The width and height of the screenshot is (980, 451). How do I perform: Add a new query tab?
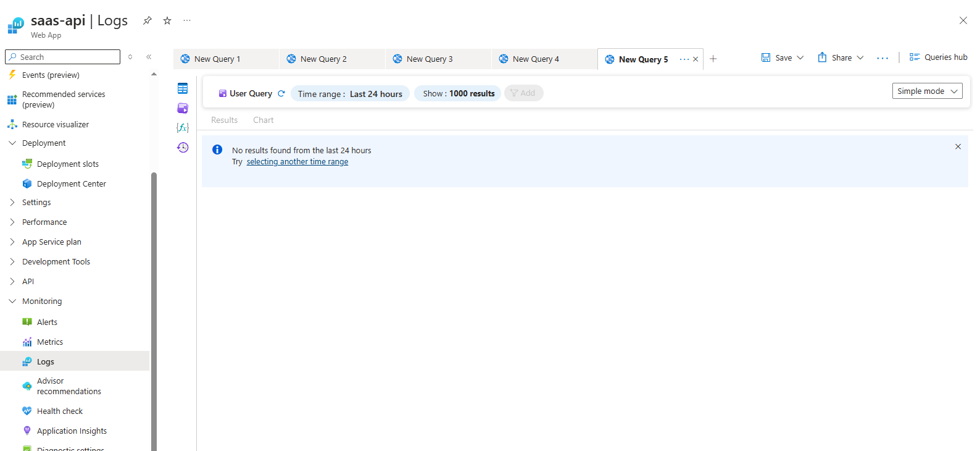click(713, 59)
